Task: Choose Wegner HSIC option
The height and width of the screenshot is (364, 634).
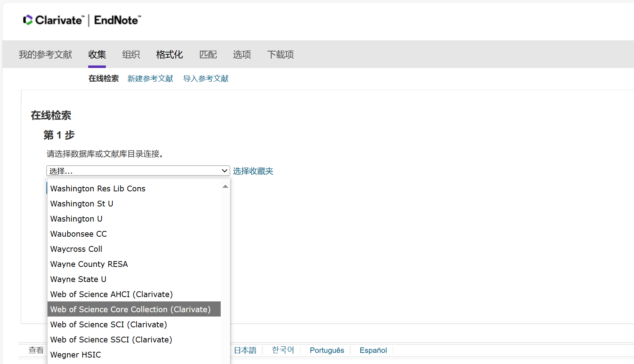Action: [x=134, y=355]
